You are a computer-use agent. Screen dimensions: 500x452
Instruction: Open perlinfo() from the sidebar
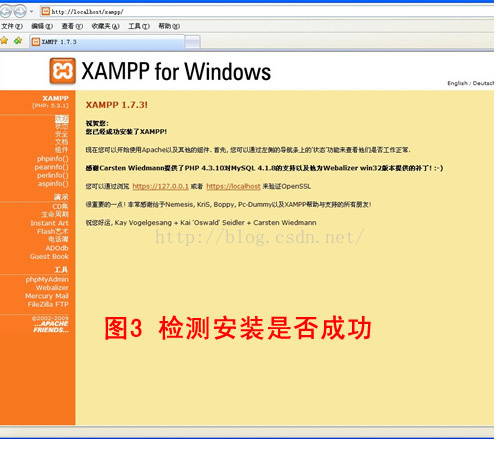point(53,175)
